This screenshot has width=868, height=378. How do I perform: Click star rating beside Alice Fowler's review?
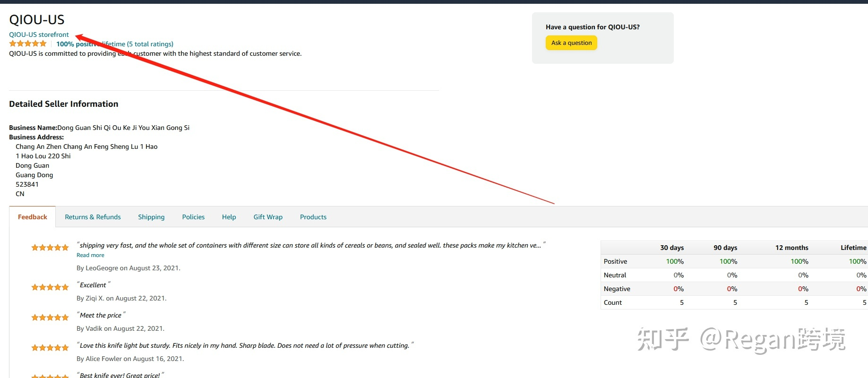click(50, 348)
